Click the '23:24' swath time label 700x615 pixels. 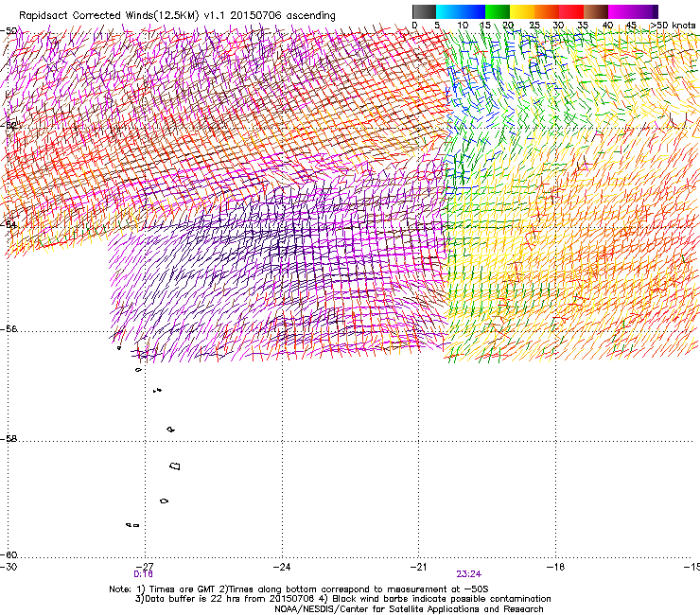tap(468, 574)
